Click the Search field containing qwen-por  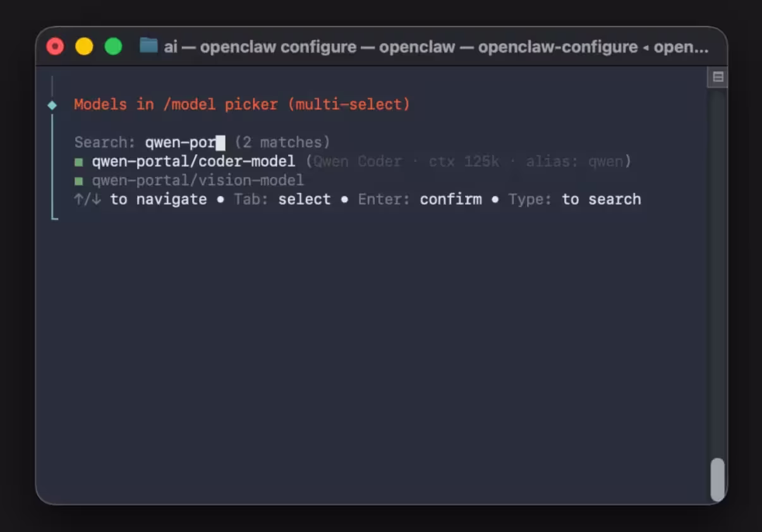click(180, 143)
